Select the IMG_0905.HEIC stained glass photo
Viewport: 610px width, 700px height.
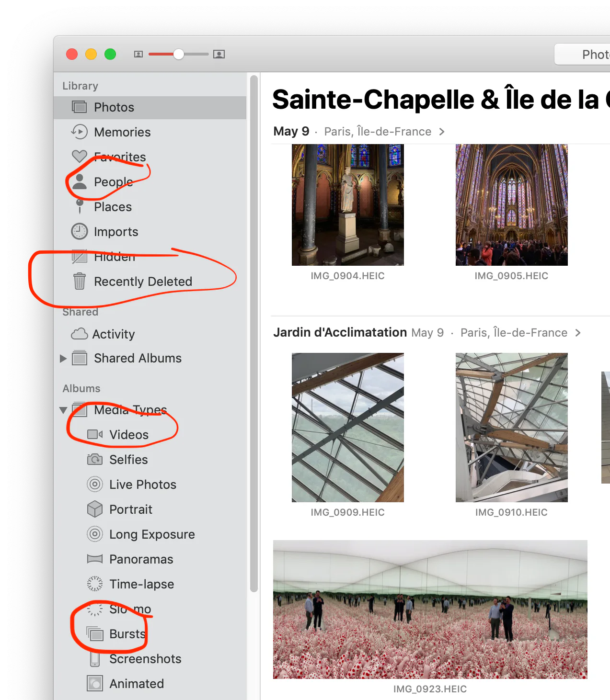tap(512, 205)
